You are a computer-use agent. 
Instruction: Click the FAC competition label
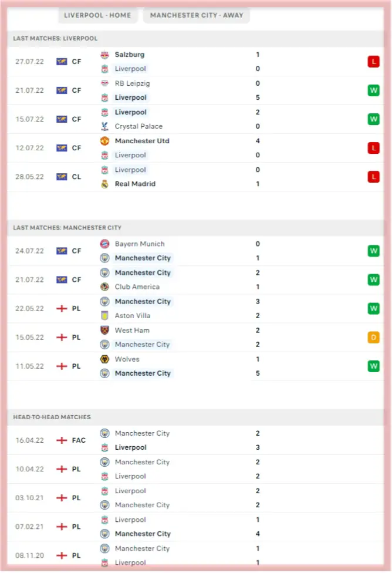(79, 440)
